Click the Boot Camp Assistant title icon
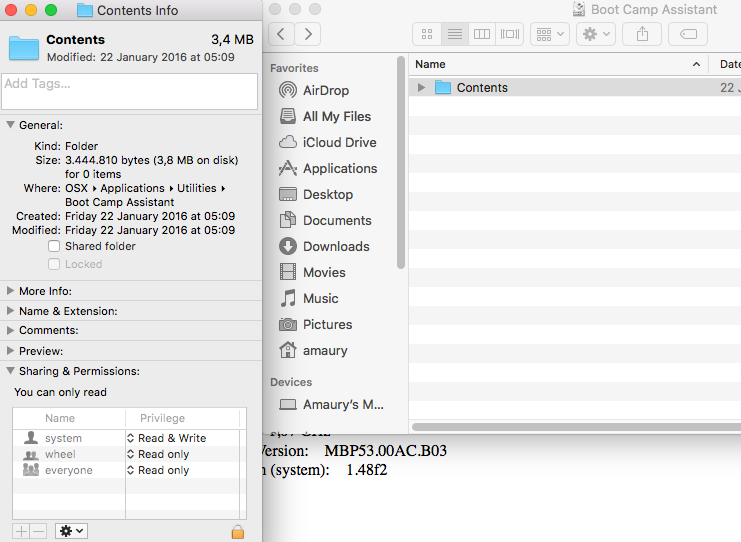 579,9
